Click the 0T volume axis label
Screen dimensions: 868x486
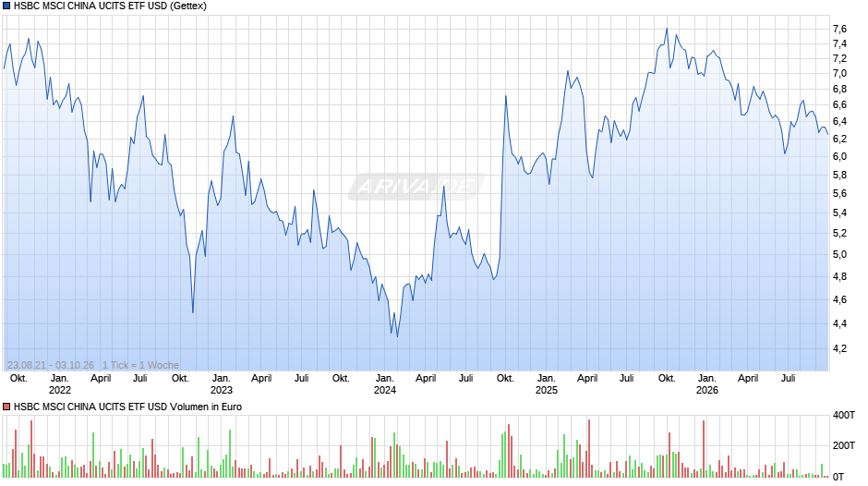[x=838, y=477]
